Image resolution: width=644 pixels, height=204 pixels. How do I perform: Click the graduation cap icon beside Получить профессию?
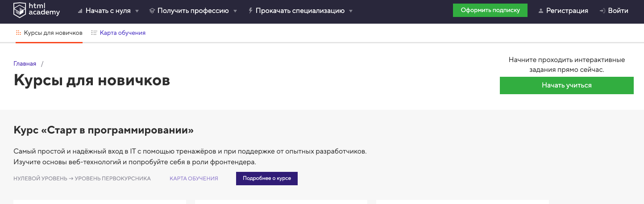pos(152,11)
